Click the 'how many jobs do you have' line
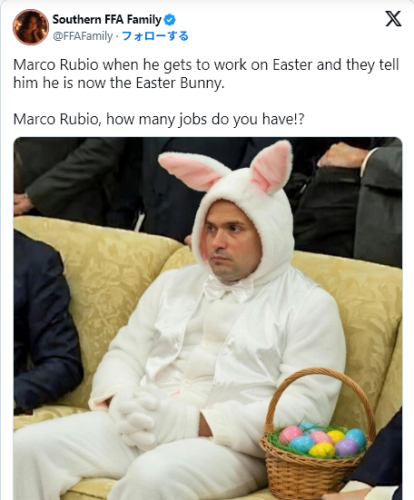Image resolution: width=414 pixels, height=500 pixels. [x=159, y=119]
